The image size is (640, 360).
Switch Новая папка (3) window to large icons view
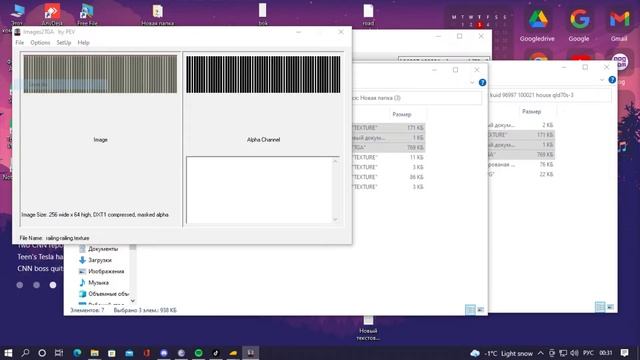[x=481, y=310]
